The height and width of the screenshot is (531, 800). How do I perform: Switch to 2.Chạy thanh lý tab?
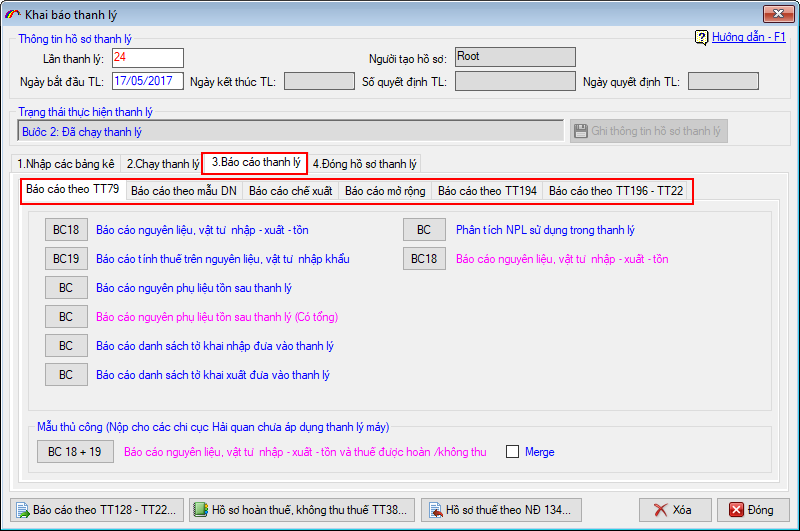(x=162, y=164)
